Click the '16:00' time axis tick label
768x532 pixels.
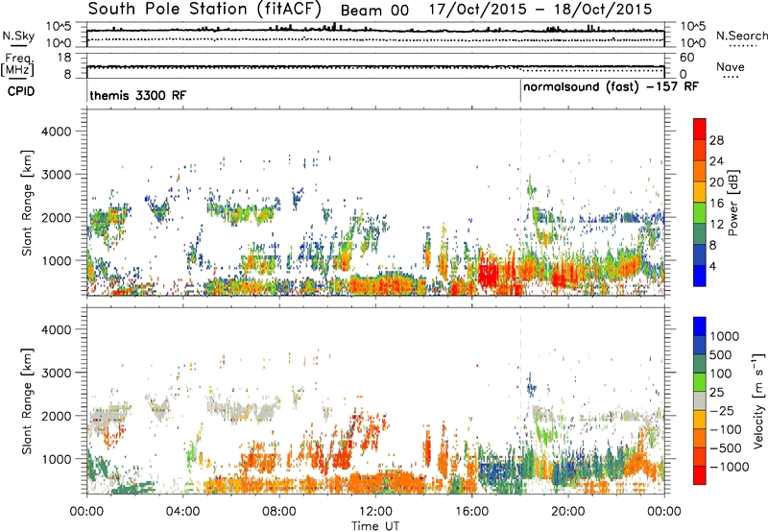[471, 512]
